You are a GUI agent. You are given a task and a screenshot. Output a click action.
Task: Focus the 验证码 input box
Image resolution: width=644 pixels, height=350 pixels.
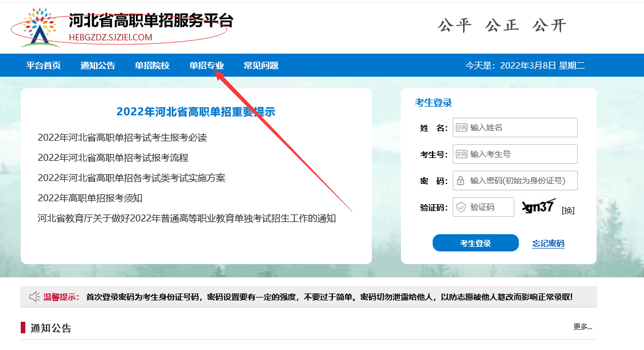483,207
